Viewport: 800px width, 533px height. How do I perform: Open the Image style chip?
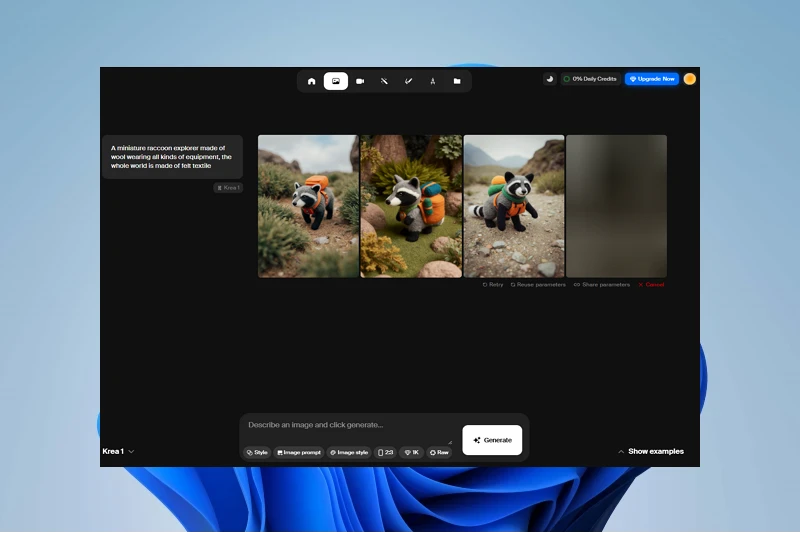[x=349, y=452]
